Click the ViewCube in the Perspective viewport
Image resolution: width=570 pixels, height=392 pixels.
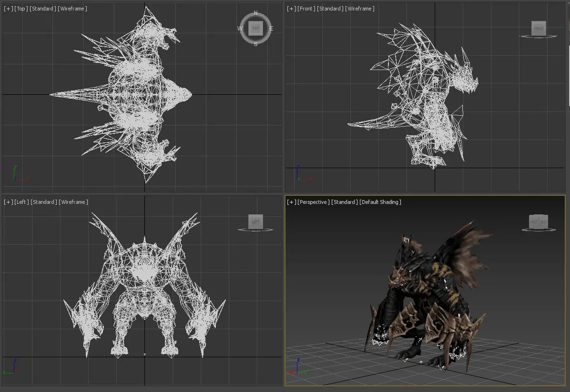pos(539,222)
